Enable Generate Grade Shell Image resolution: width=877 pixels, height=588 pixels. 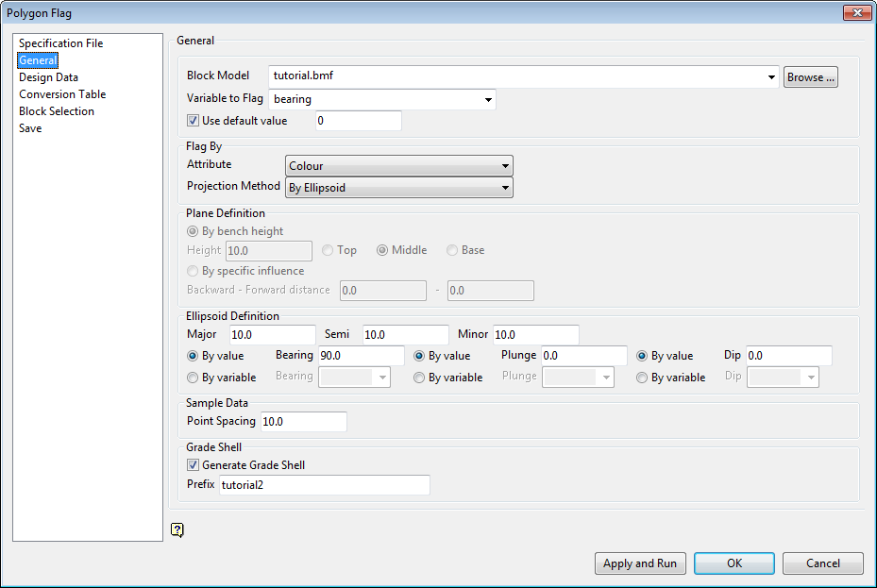pyautogui.click(x=194, y=464)
